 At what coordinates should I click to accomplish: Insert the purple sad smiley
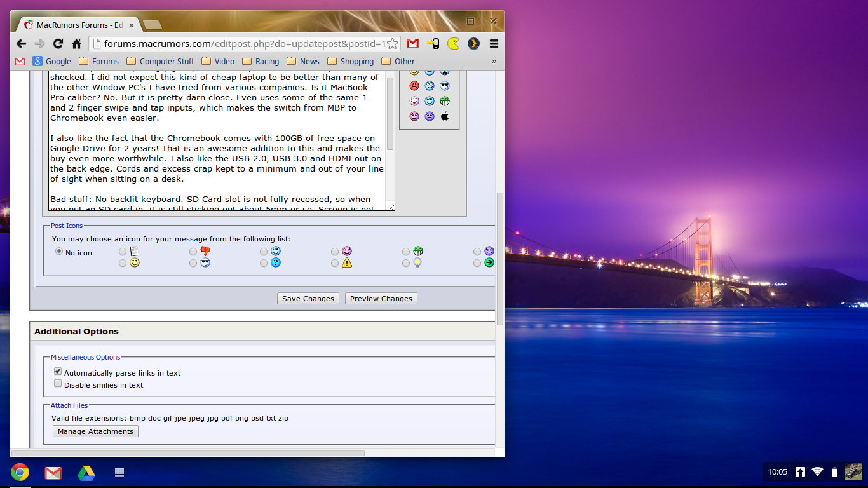[430, 116]
